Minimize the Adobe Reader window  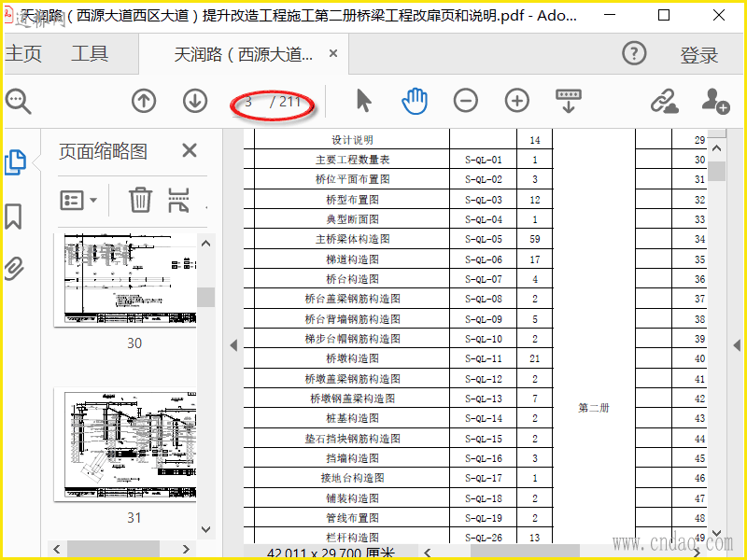[x=610, y=15]
